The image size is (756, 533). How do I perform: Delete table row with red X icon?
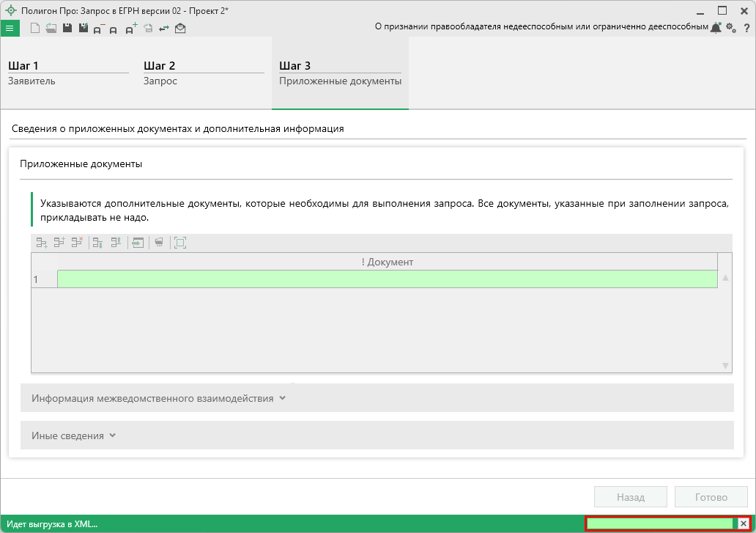(77, 243)
